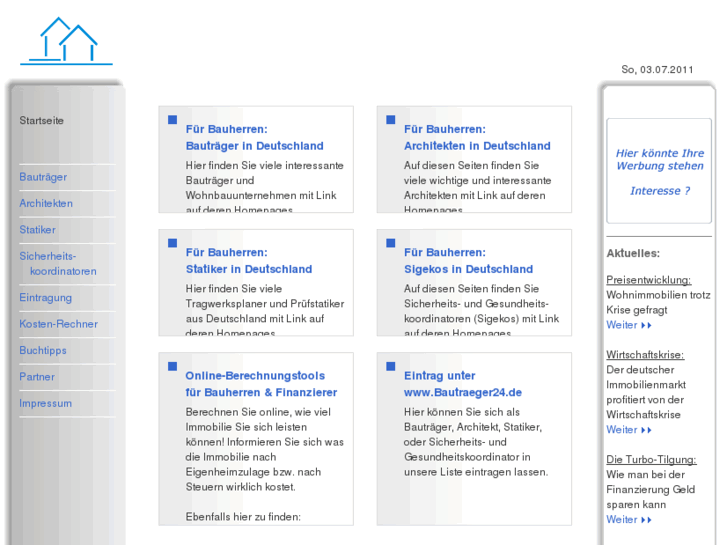This screenshot has height=545, width=727.
Task: Open 'Statiker in Deutschland' heading link
Action: coord(249,269)
